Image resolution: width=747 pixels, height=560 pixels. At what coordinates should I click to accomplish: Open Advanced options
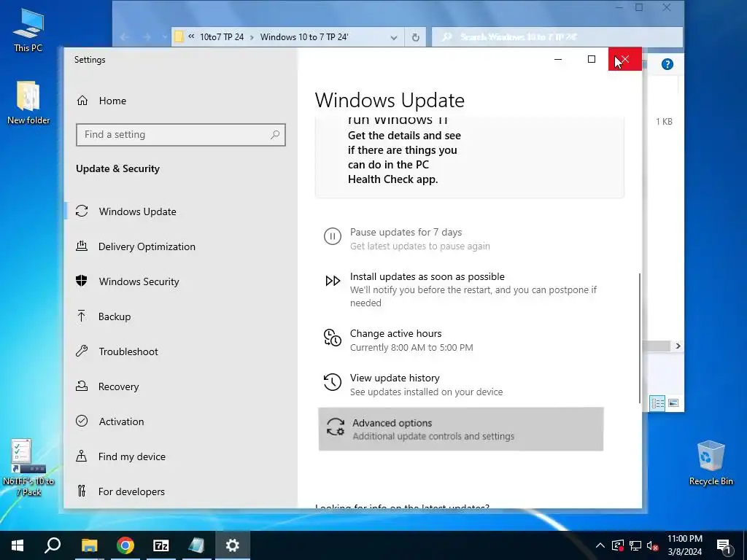pos(460,429)
